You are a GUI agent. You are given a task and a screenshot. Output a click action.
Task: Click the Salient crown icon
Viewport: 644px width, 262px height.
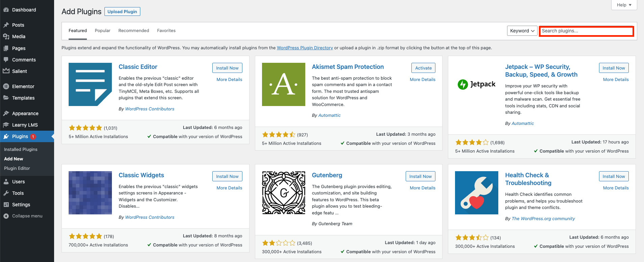(6, 71)
